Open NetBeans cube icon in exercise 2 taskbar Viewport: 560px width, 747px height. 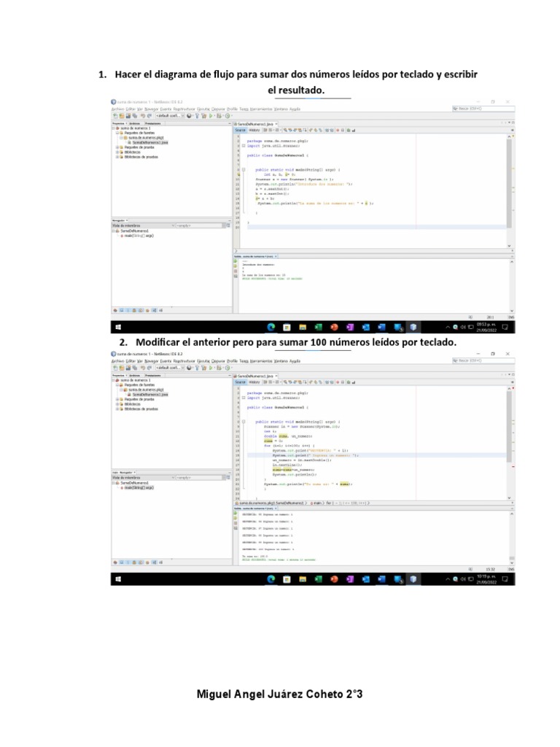[413, 578]
